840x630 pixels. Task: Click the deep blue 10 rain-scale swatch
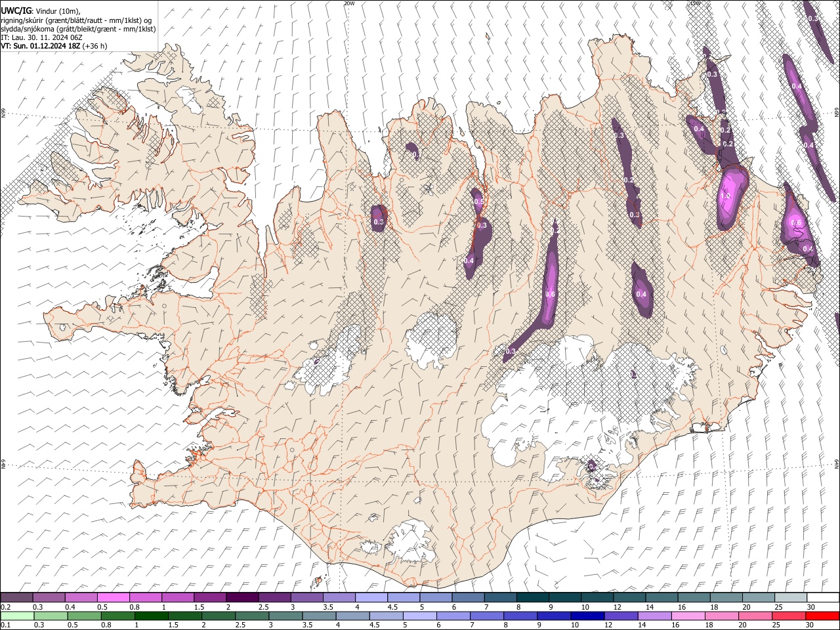(x=588, y=616)
